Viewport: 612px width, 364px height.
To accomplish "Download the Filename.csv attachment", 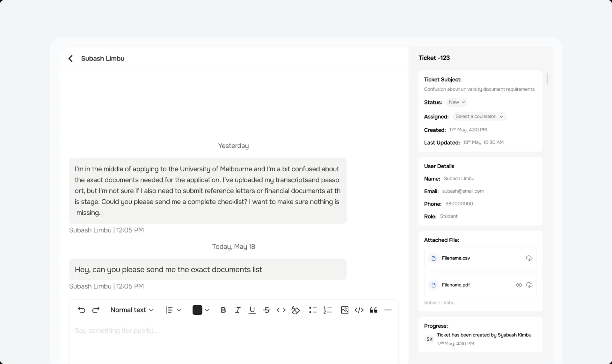I will [x=529, y=258].
